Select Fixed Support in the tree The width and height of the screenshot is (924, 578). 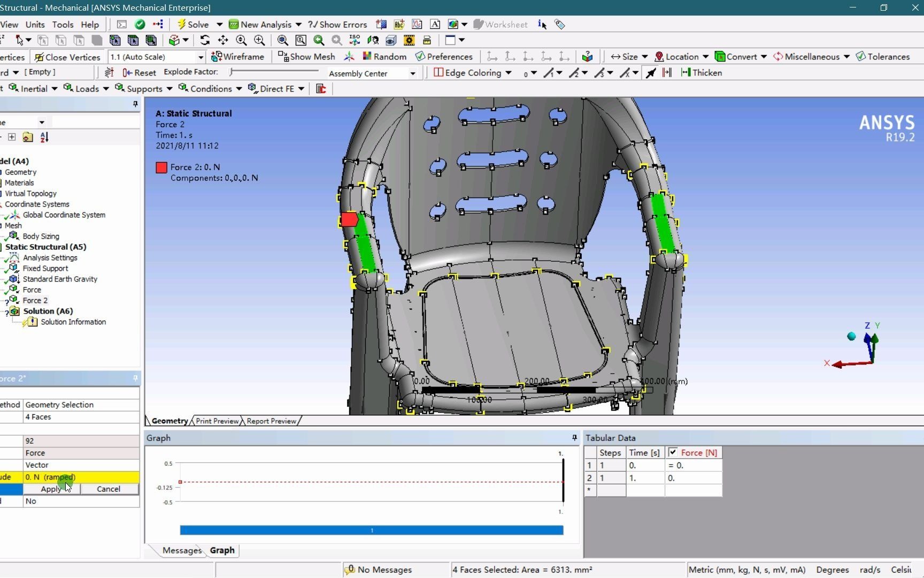(x=45, y=268)
